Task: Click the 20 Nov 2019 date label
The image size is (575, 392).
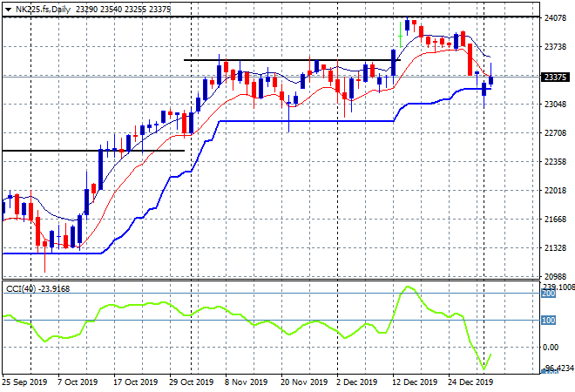Action: tap(304, 382)
